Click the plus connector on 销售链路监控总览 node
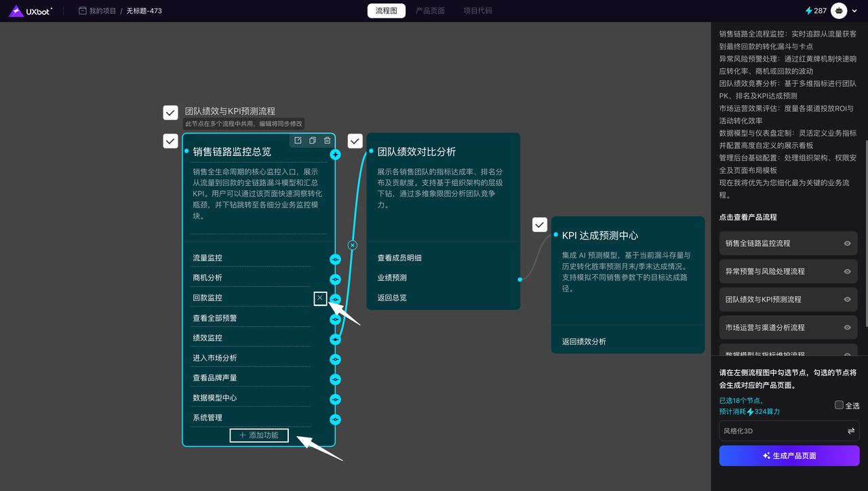Viewport: 868px width, 491px height. pos(335,155)
